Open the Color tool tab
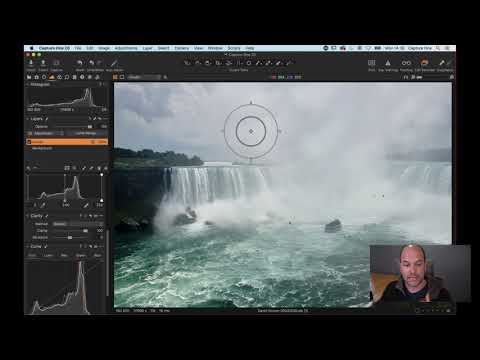 pyautogui.click(x=59, y=77)
